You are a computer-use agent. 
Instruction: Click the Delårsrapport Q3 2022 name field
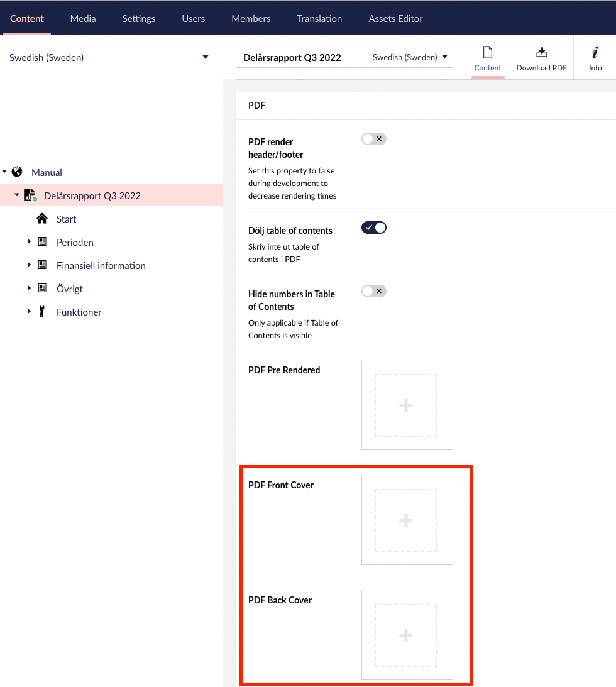pos(302,57)
